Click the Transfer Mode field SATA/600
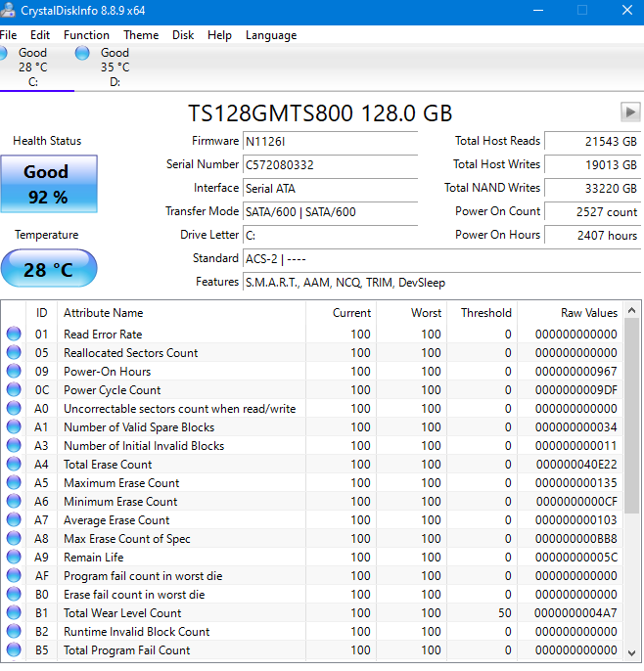This screenshot has height=671, width=644. pyautogui.click(x=330, y=212)
